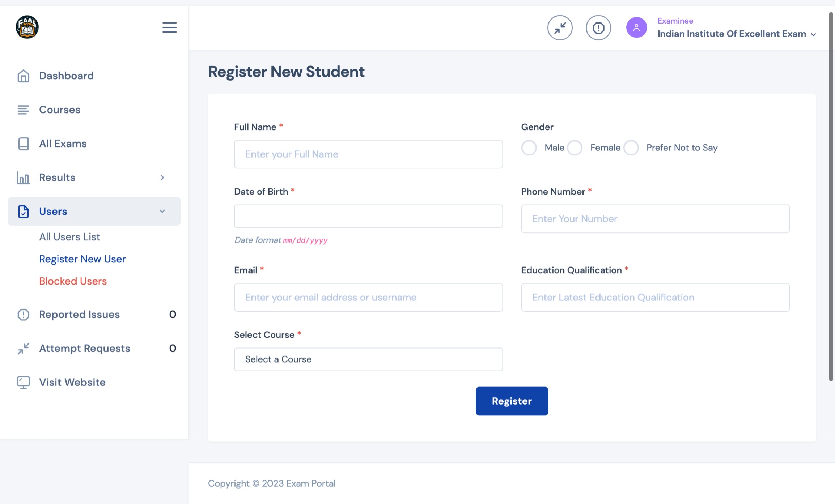Click the Visit Website monitor icon
Image resolution: width=835 pixels, height=504 pixels.
pos(24,382)
